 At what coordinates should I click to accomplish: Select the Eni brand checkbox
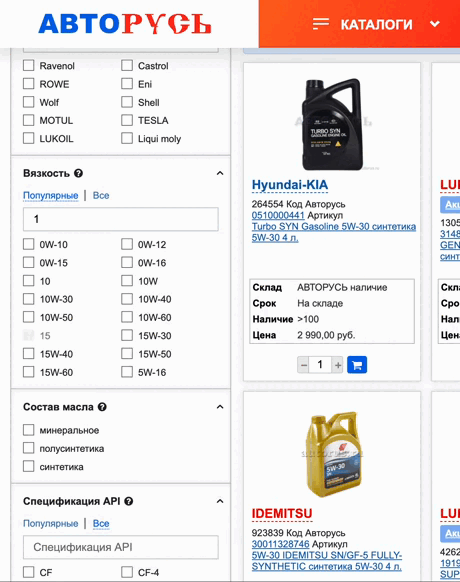127,84
